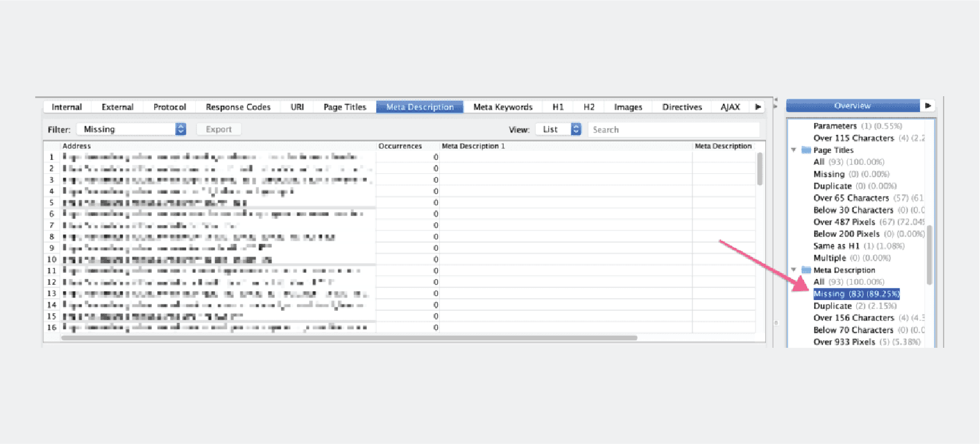The width and height of the screenshot is (980, 444).
Task: Select Page Titles Missing (0) entry
Action: pyautogui.click(x=851, y=174)
